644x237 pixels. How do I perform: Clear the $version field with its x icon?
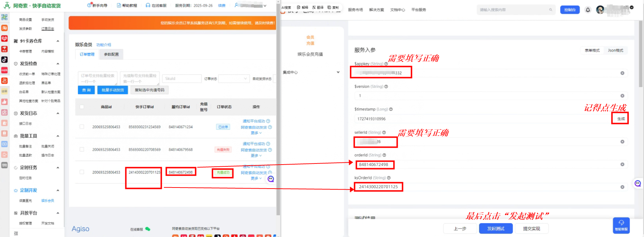[622, 96]
